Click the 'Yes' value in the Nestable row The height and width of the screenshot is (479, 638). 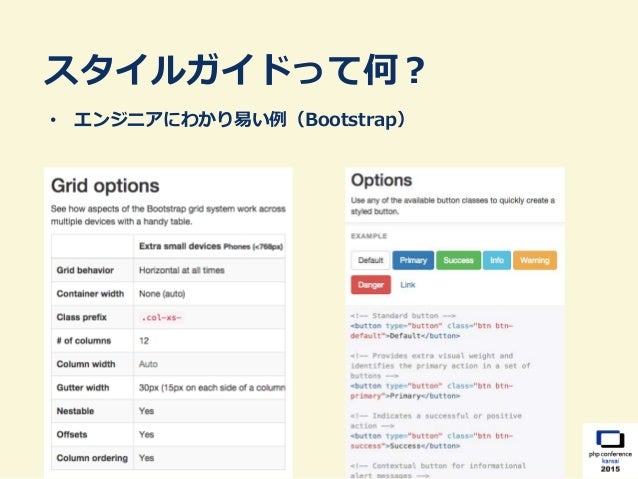[146, 411]
